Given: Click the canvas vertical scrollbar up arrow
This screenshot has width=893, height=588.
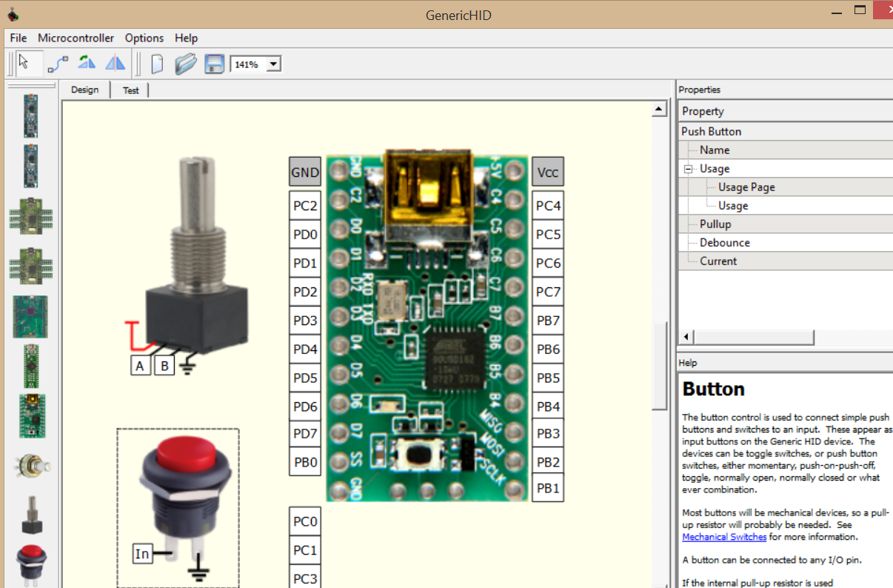Looking at the screenshot, I should click(659, 110).
